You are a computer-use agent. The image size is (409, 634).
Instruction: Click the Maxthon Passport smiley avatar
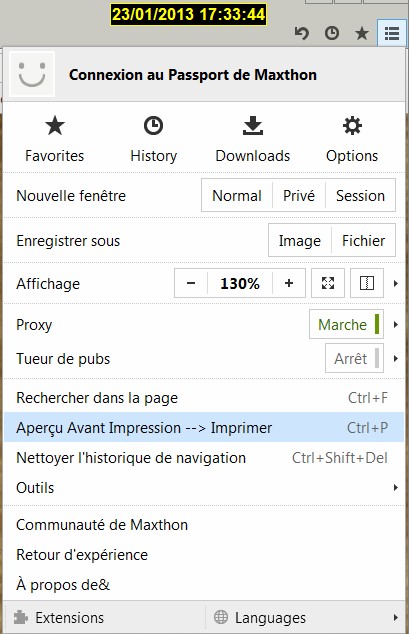[x=32, y=74]
